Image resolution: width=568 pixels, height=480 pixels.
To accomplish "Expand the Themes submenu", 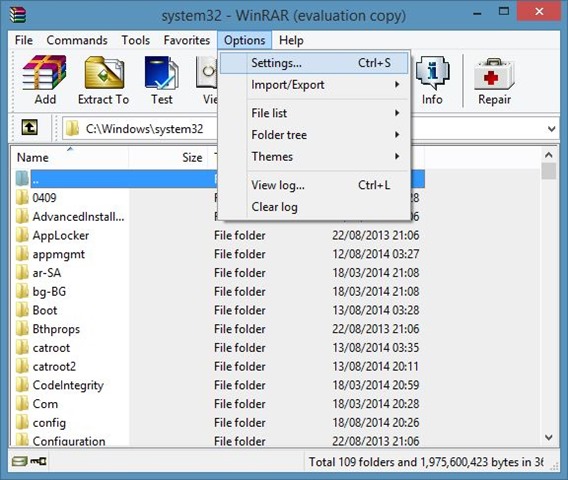I will pos(314,156).
